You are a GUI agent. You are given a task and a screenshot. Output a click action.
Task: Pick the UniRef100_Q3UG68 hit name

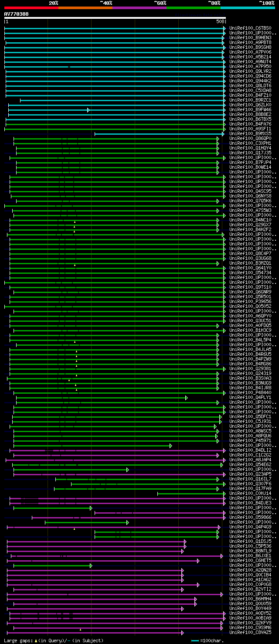click(250, 259)
